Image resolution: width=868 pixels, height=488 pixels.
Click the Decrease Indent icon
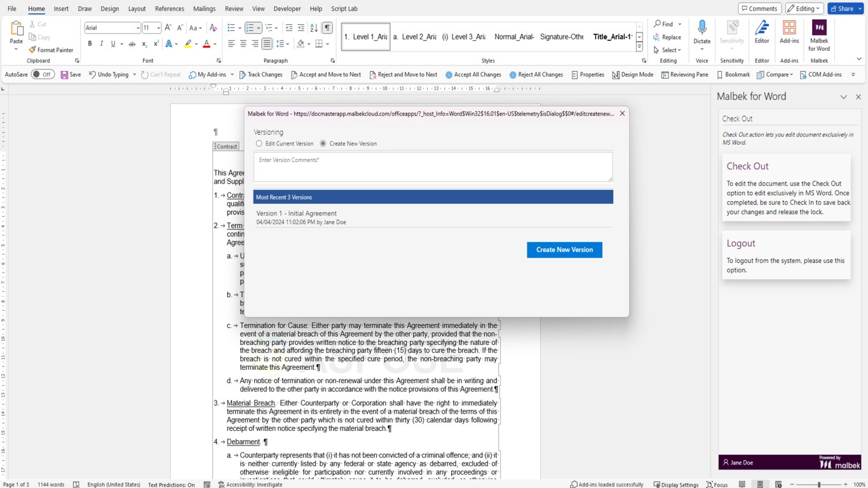pos(289,28)
